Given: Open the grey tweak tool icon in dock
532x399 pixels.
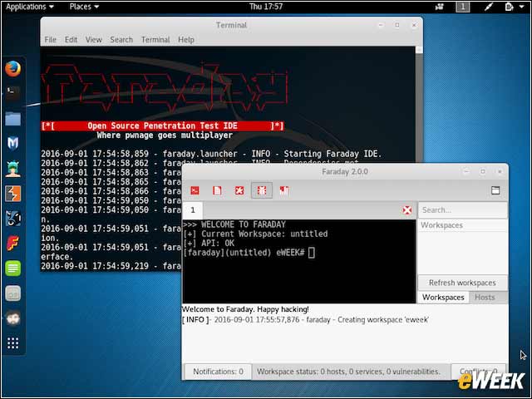Looking at the screenshot, I should click(13, 293).
